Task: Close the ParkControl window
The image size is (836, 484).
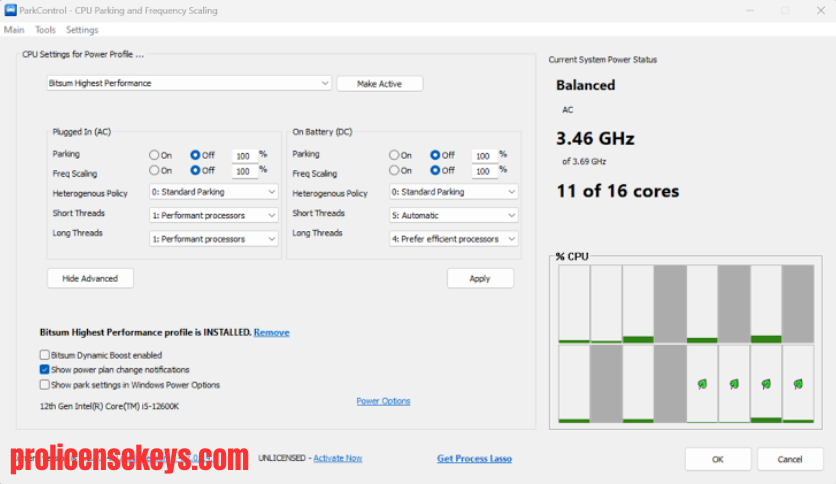Action: click(821, 10)
